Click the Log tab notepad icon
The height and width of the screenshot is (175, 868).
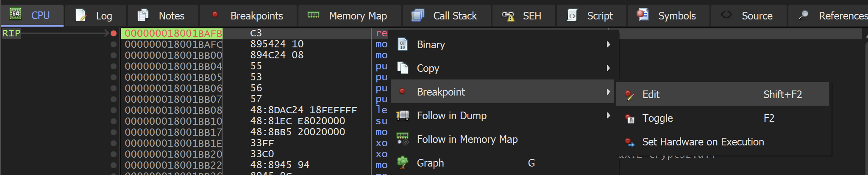81,15
